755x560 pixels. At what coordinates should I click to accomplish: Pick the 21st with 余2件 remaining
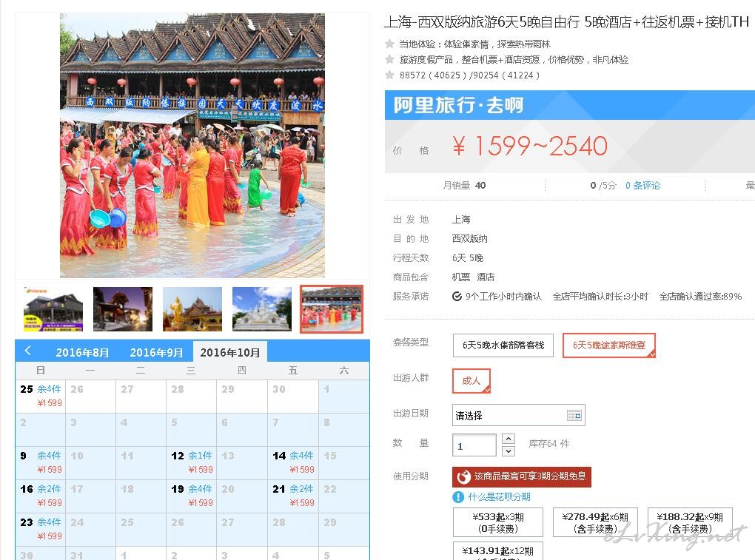tap(293, 496)
